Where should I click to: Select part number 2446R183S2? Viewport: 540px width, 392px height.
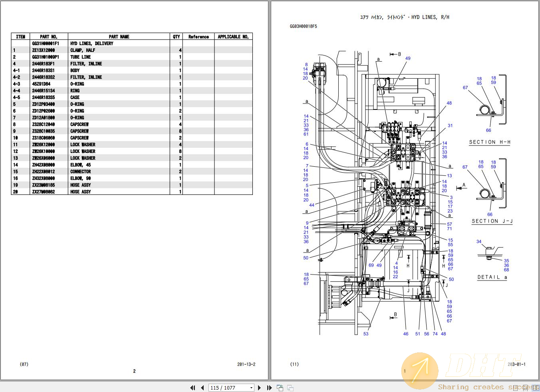tap(44, 78)
